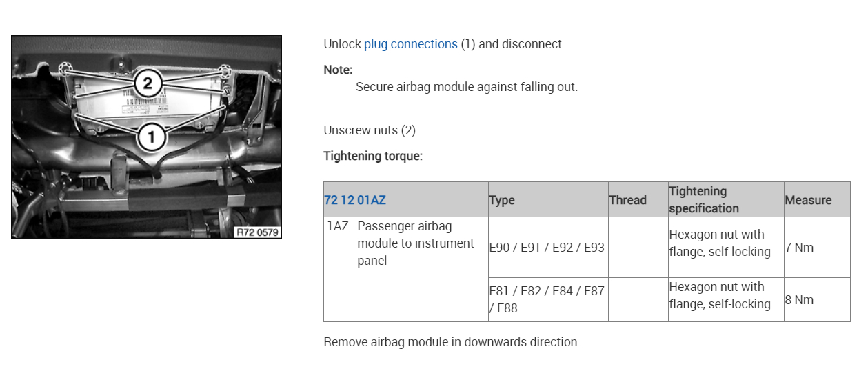Click the "Passenger airbag module to instrument panel" cell
This screenshot has height=369, width=868.
pyautogui.click(x=415, y=243)
